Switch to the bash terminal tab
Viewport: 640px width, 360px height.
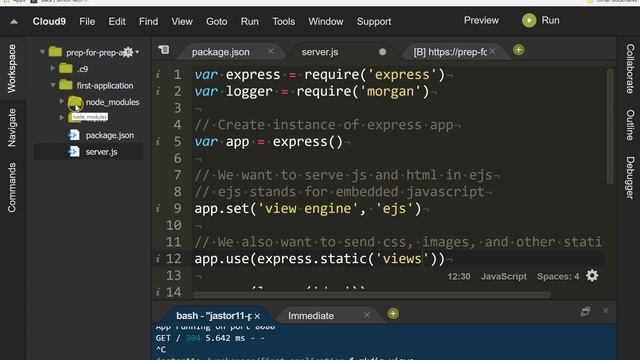tap(213, 316)
